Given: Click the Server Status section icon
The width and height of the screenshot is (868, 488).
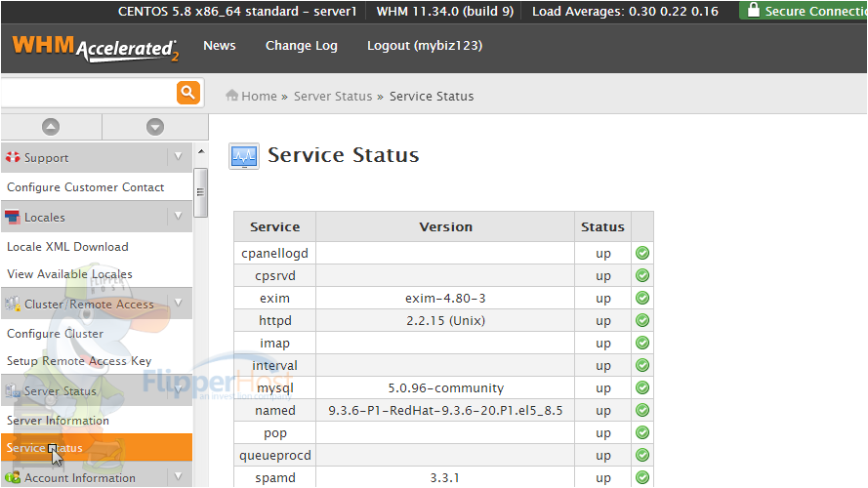Looking at the screenshot, I should 13,391.
